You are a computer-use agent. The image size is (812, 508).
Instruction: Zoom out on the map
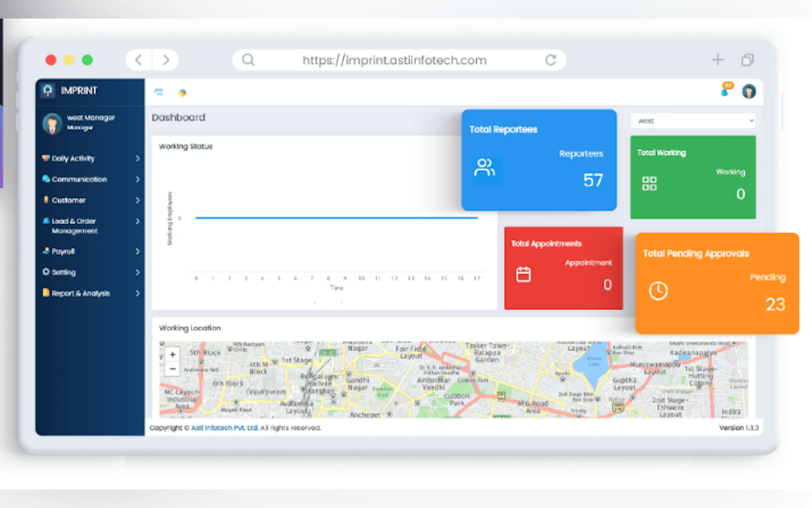pyautogui.click(x=173, y=369)
